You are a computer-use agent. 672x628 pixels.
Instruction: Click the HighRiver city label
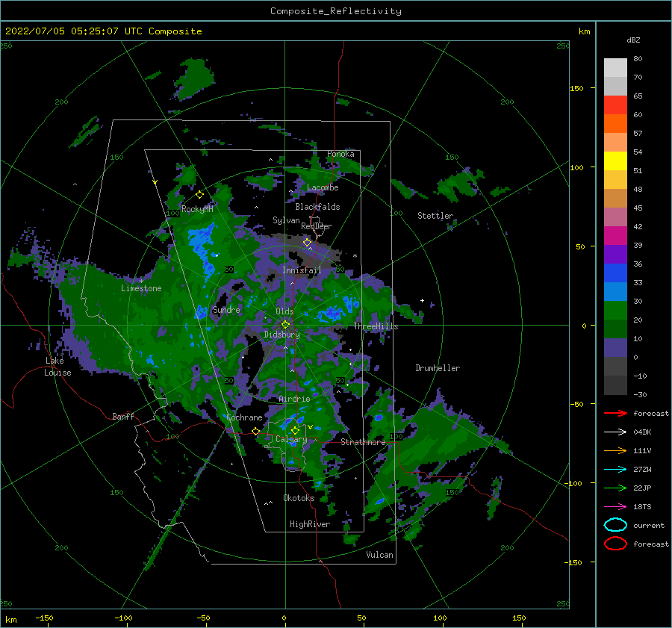(310, 524)
